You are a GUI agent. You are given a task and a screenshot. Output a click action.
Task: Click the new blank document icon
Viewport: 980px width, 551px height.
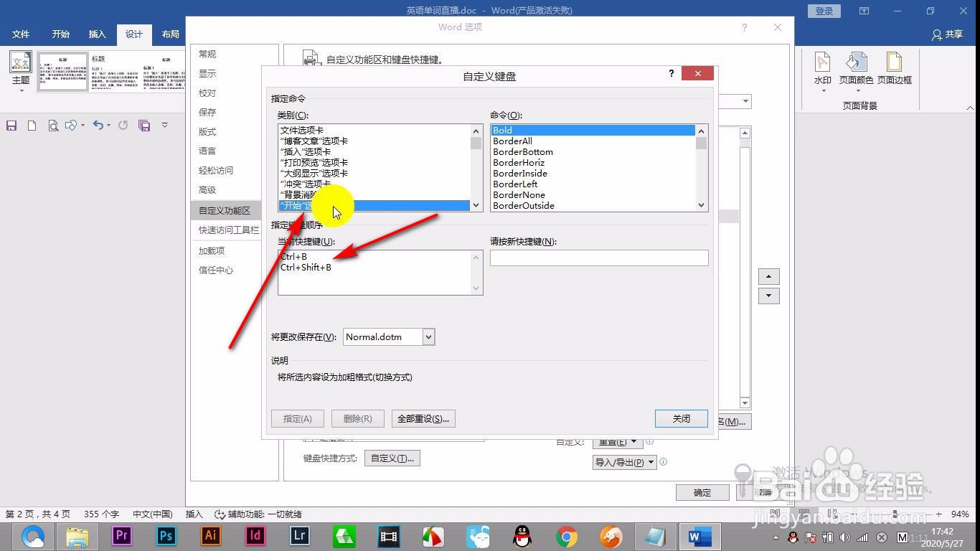coord(32,126)
